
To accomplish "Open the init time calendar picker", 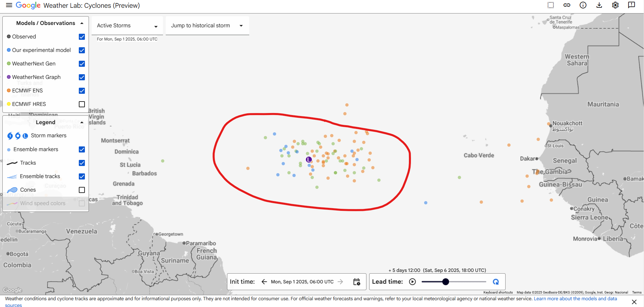I will click(x=357, y=282).
